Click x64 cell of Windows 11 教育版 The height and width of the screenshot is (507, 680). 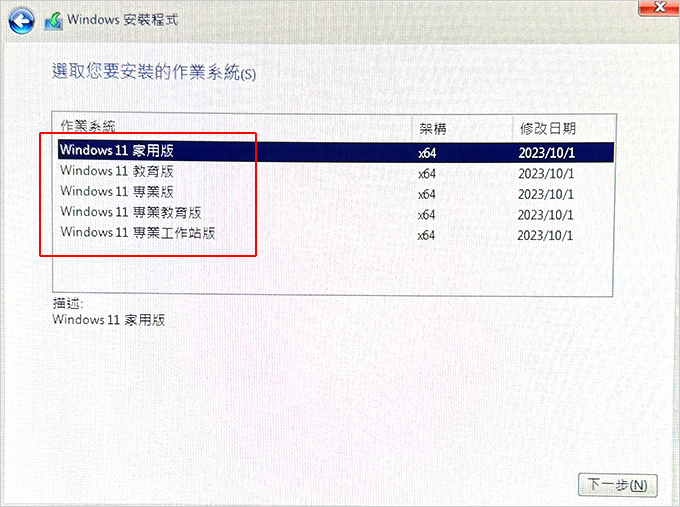pyautogui.click(x=427, y=174)
